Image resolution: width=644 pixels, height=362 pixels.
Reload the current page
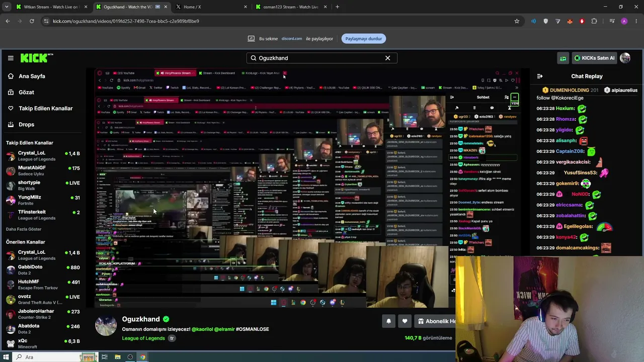(32, 21)
